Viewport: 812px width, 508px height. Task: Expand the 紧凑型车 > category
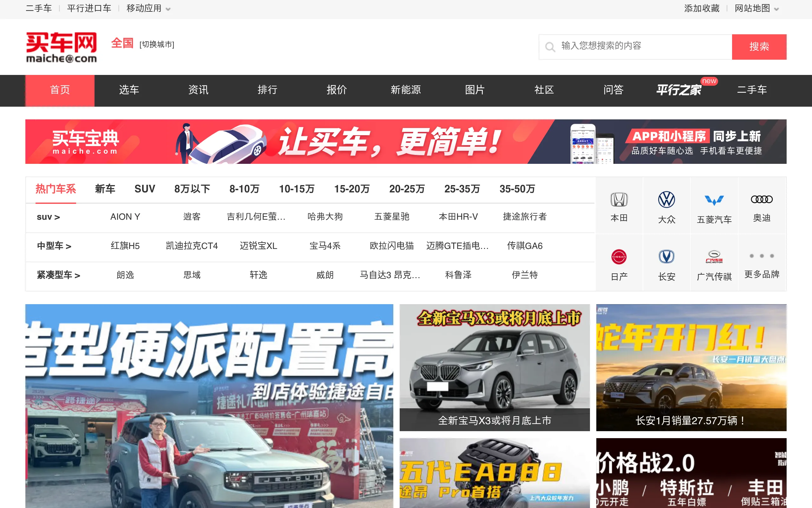point(58,275)
